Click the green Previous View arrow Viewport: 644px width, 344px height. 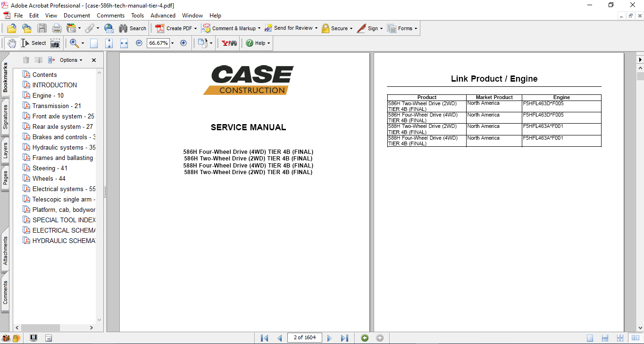(364, 338)
